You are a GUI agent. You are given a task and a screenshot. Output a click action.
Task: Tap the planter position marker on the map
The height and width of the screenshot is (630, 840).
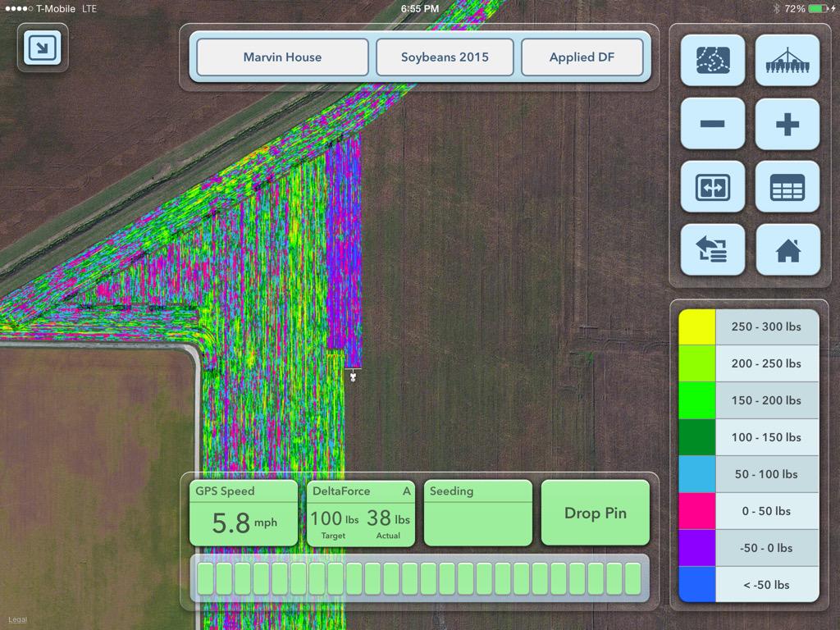353,376
